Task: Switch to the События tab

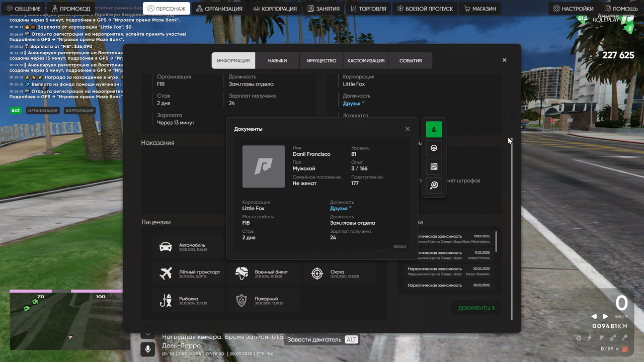Action: (x=411, y=60)
